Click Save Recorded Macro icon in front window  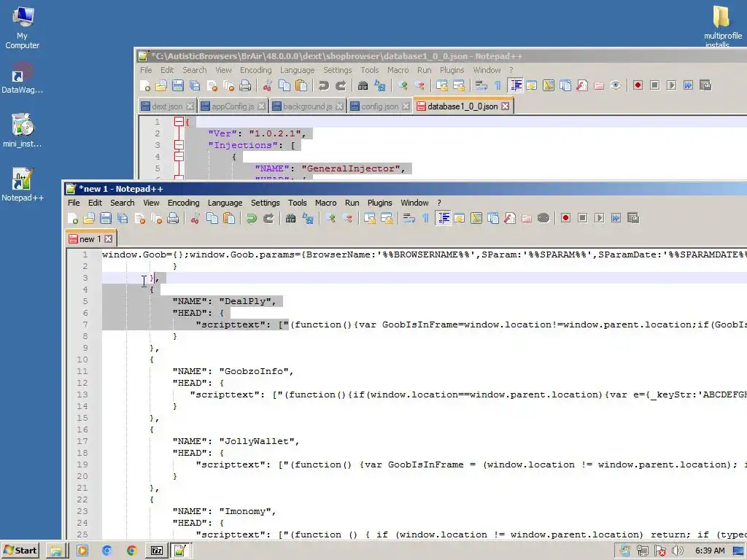click(633, 218)
